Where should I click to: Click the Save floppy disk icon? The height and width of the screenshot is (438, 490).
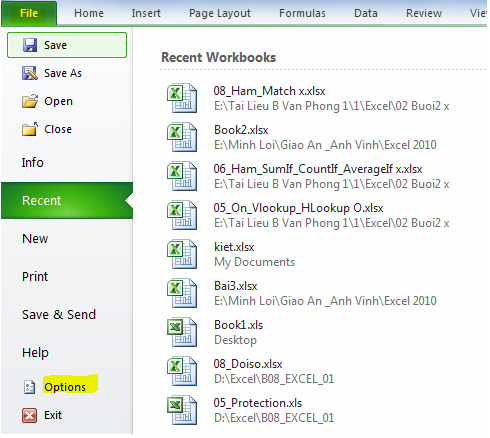(x=30, y=45)
